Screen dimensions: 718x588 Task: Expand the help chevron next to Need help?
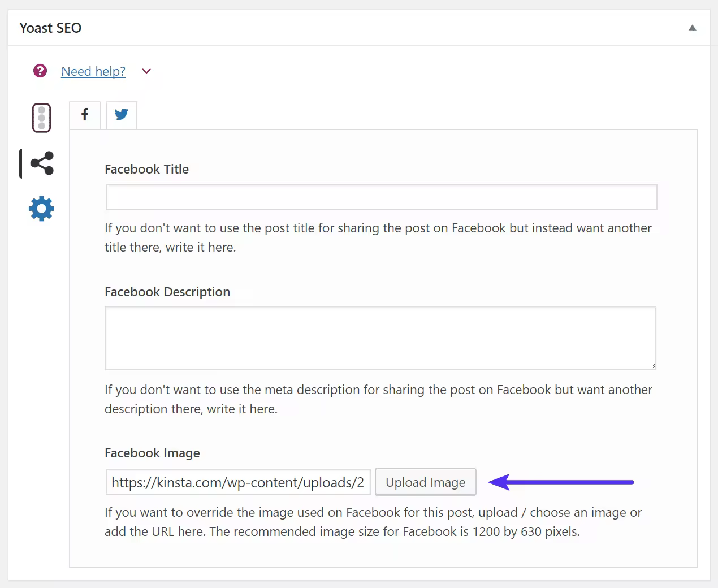(x=146, y=71)
